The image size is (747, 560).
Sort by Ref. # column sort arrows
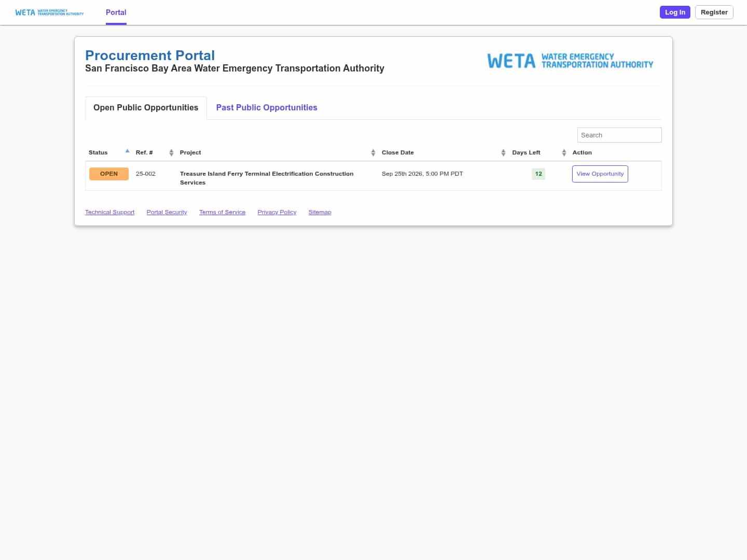coord(171,152)
